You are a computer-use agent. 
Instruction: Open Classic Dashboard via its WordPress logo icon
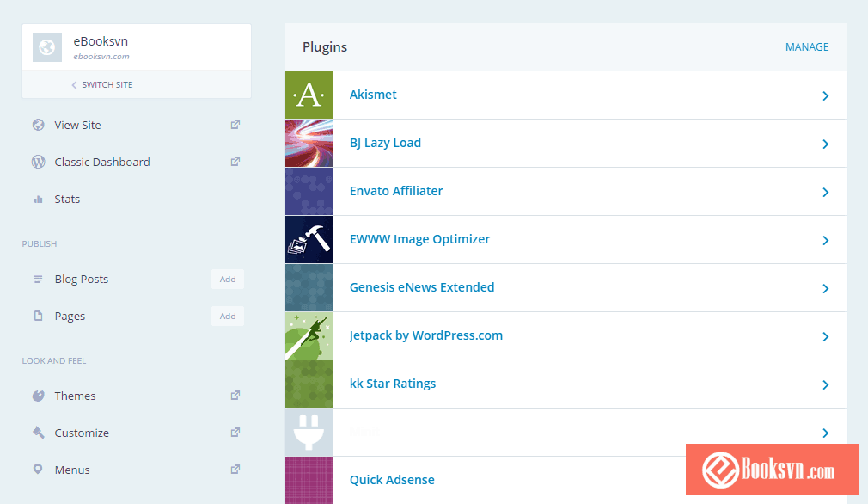[38, 162]
